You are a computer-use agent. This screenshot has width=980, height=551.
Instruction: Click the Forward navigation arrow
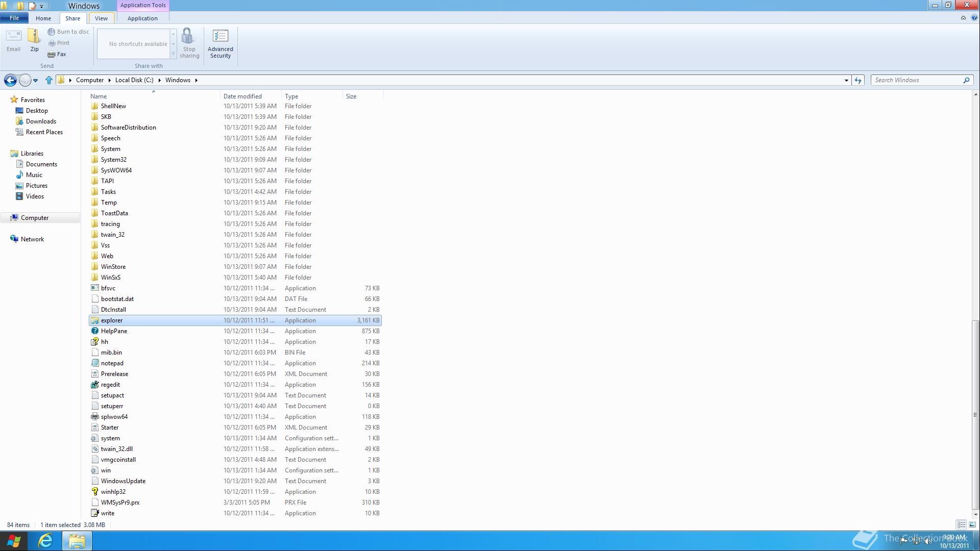point(24,80)
